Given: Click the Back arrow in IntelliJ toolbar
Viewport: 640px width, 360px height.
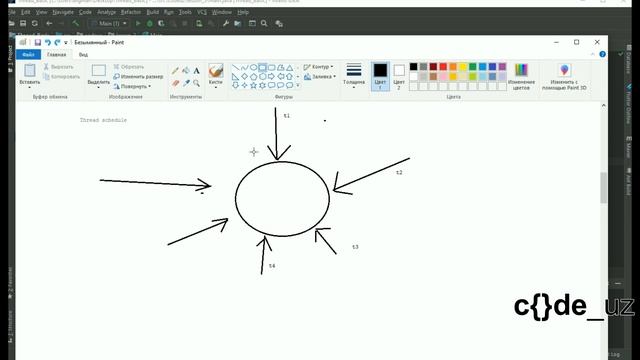Looking at the screenshot, I should [49, 24].
